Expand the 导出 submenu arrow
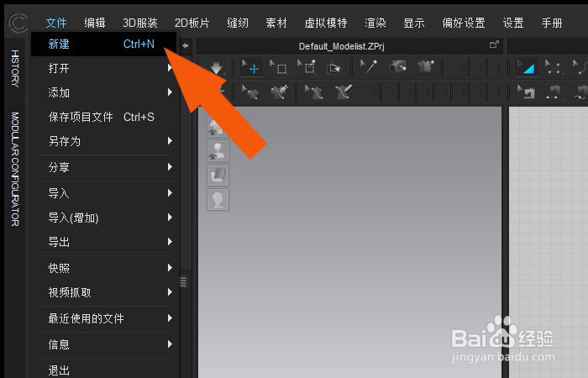Image resolution: width=588 pixels, height=378 pixels. (170, 242)
